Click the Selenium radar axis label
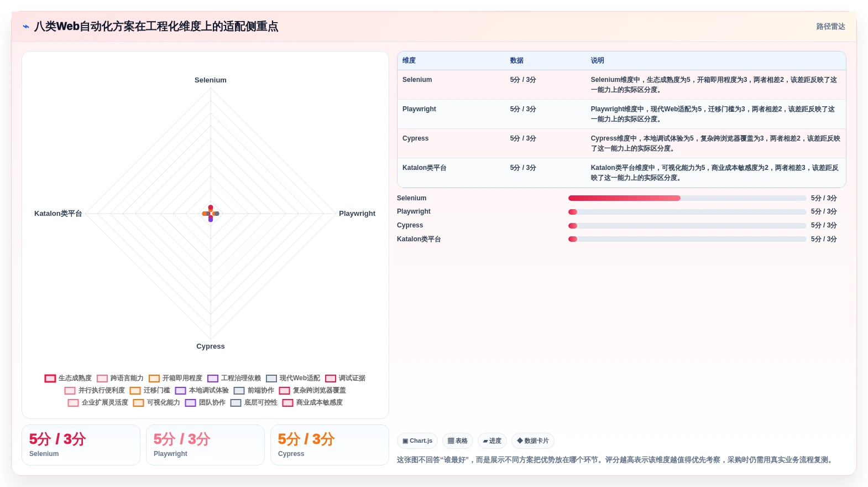The height and width of the screenshot is (487, 868). 211,80
